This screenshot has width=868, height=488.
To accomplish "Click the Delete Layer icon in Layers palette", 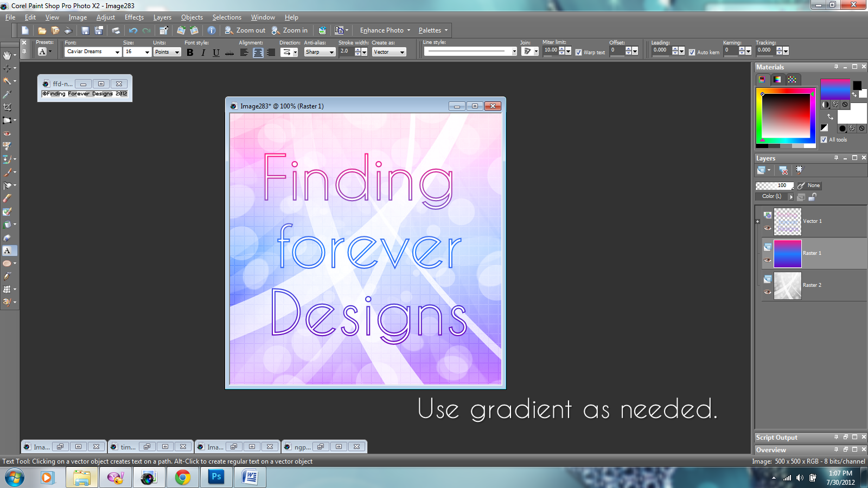I will [x=783, y=170].
